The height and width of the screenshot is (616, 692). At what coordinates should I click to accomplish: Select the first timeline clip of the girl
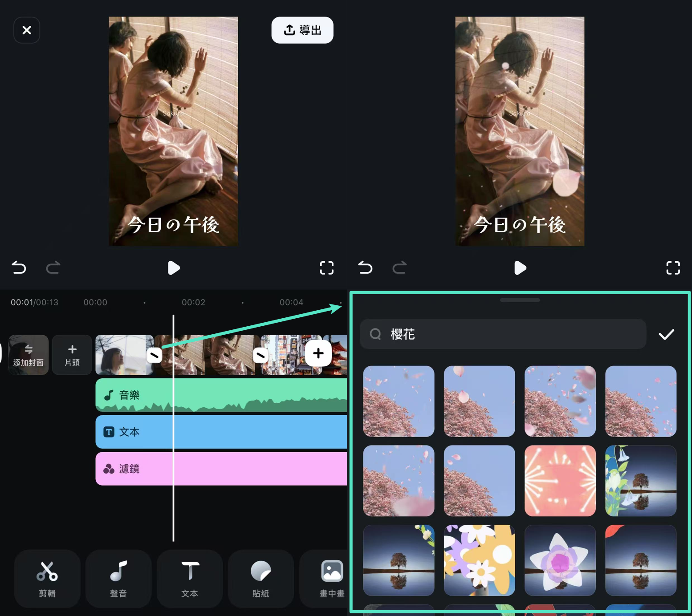click(124, 355)
